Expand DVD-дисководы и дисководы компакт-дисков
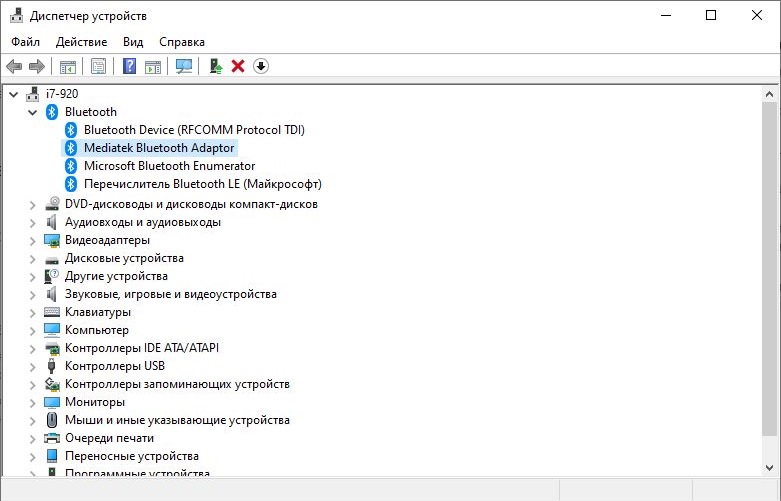This screenshot has height=501, width=781. point(32,205)
